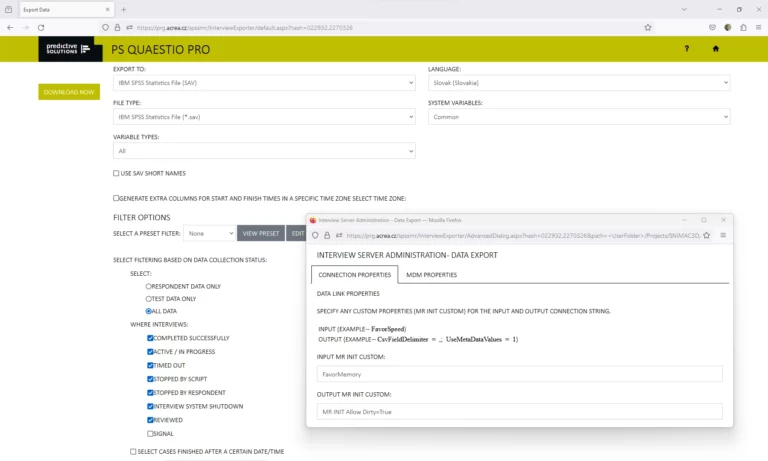768x461 pixels.
Task: Uncheck Timed Out checkbox
Action: click(x=150, y=365)
